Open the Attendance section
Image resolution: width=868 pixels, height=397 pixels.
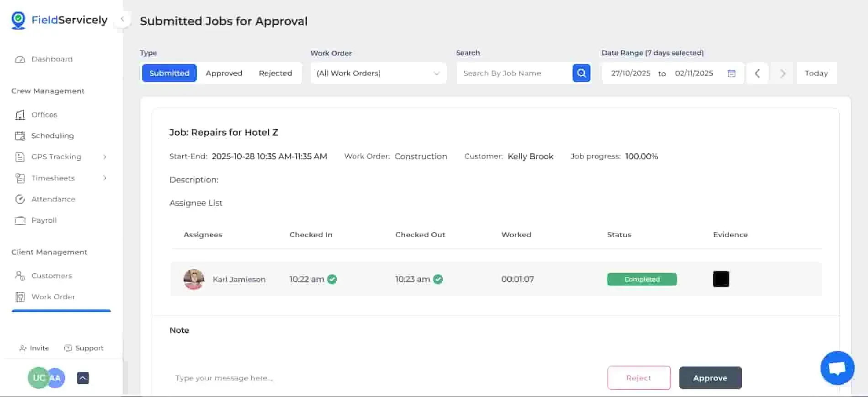coord(53,199)
